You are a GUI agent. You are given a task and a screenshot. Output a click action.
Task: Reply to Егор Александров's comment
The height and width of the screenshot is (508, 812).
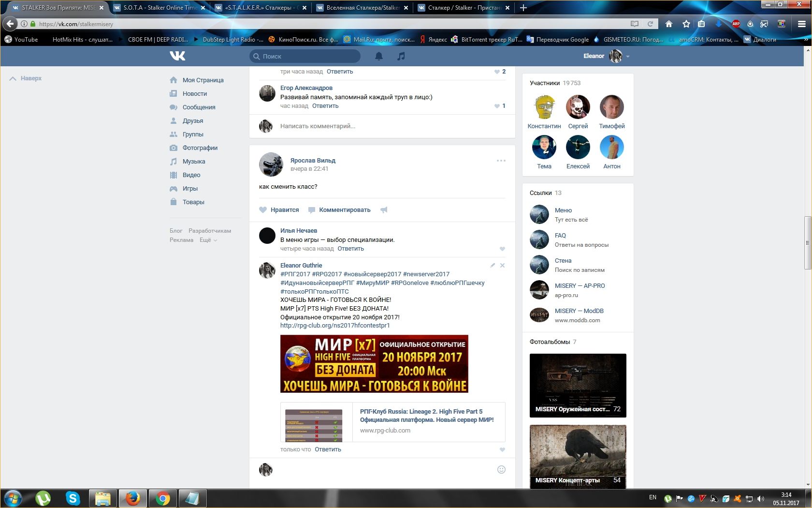click(325, 106)
